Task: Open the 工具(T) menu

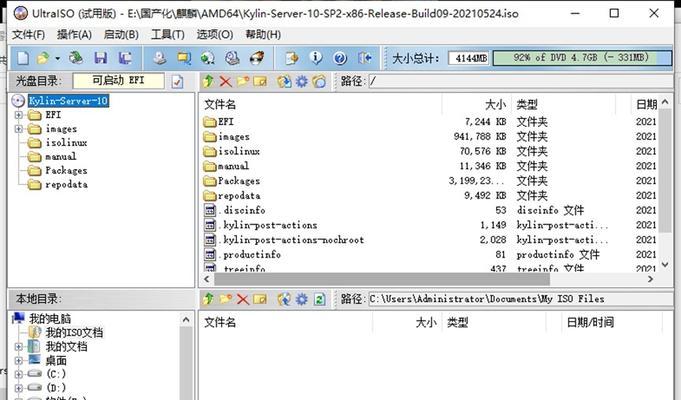Action: pyautogui.click(x=168, y=34)
